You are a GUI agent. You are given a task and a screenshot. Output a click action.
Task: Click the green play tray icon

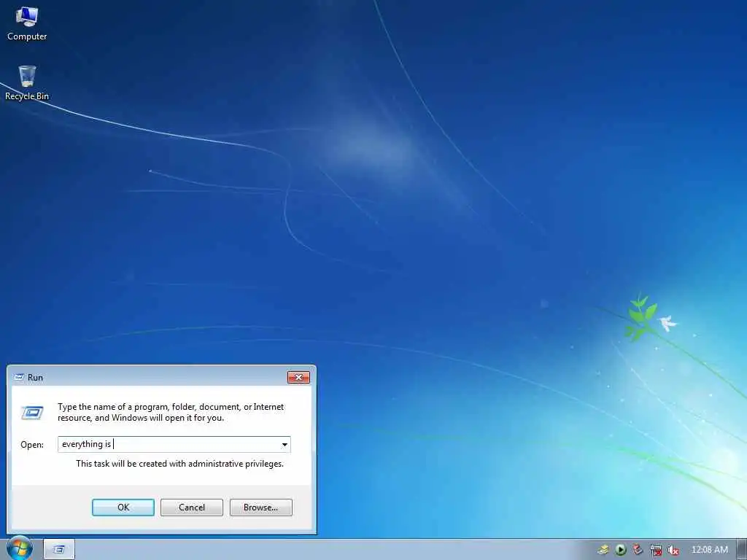pos(620,550)
